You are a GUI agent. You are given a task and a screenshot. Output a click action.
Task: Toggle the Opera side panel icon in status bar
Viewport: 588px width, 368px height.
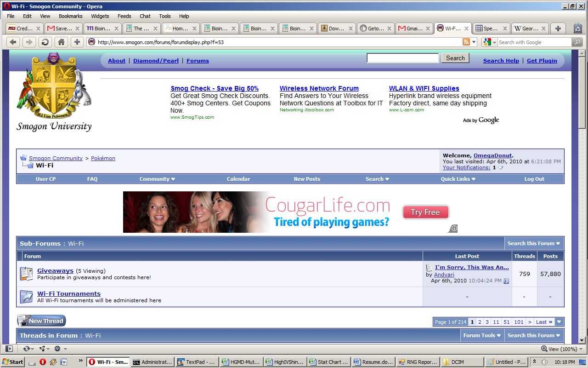(x=9, y=349)
